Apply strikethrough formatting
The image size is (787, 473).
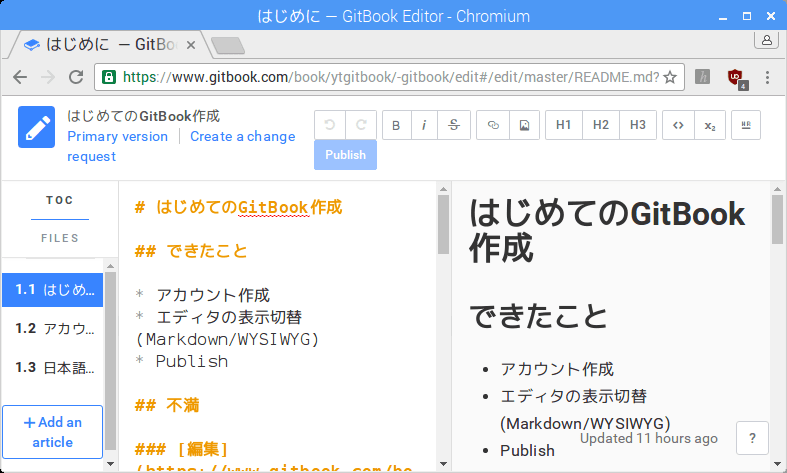[x=454, y=125]
